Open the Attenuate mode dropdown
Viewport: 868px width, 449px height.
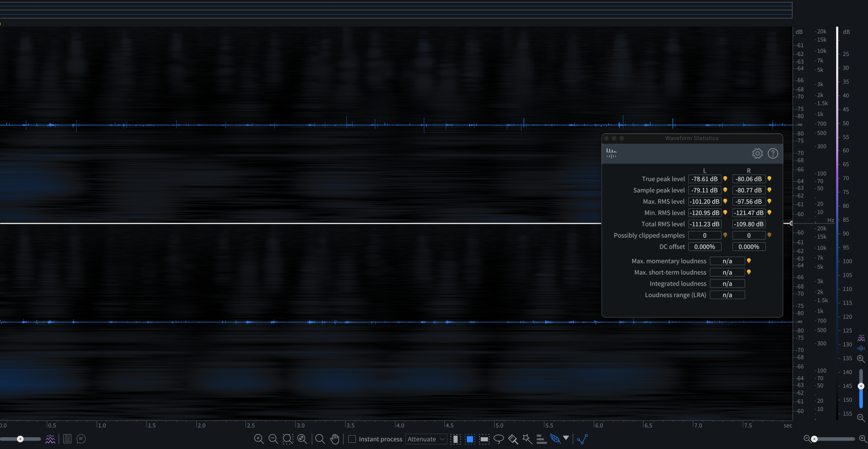point(426,439)
